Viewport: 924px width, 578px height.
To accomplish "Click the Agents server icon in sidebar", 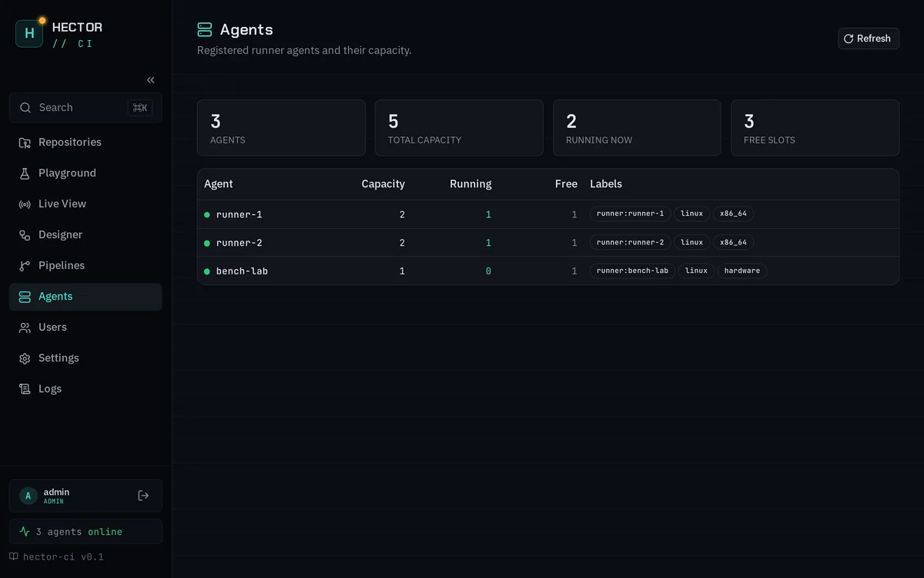I will [25, 297].
